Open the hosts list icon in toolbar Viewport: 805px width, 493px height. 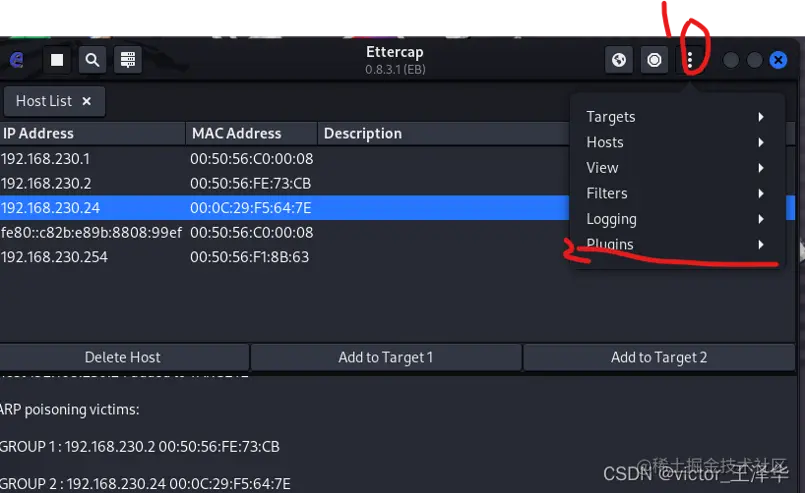[x=127, y=60]
